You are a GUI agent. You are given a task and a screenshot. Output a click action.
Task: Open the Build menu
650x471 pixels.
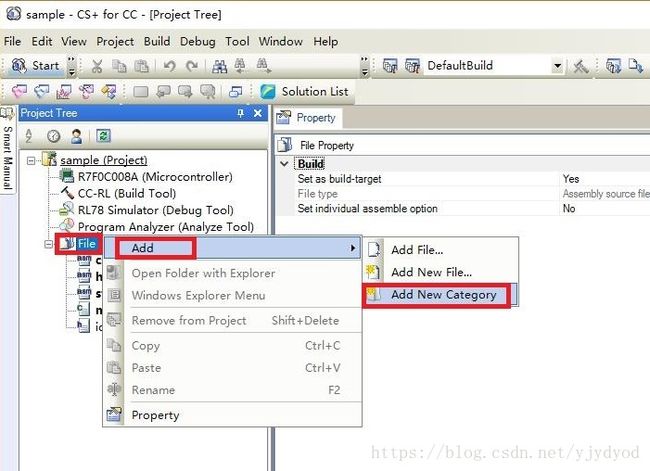(x=157, y=41)
